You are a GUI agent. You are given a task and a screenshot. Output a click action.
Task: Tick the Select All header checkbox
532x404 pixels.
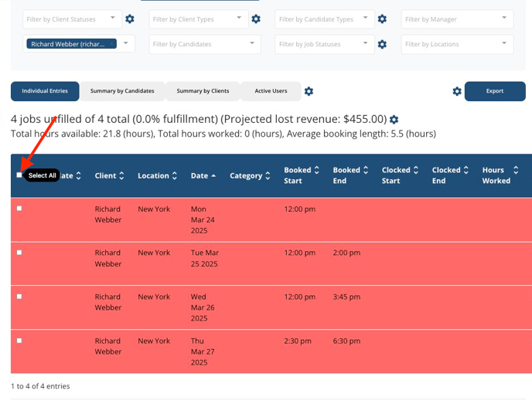coord(19,175)
